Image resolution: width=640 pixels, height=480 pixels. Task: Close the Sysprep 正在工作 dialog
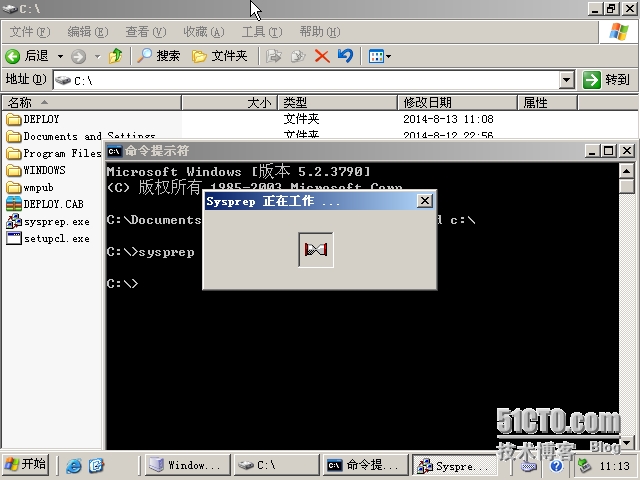coord(424,201)
